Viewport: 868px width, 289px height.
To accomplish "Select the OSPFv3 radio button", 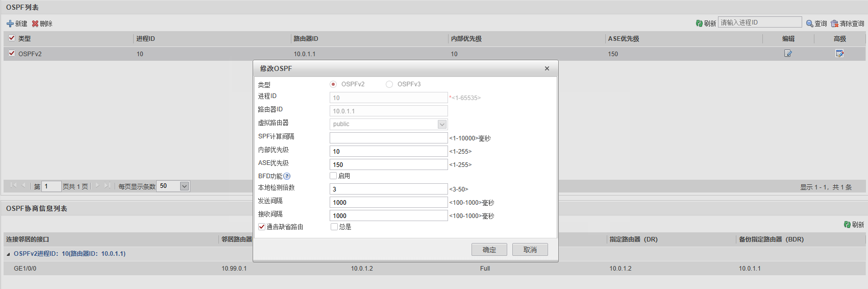I will coord(389,84).
